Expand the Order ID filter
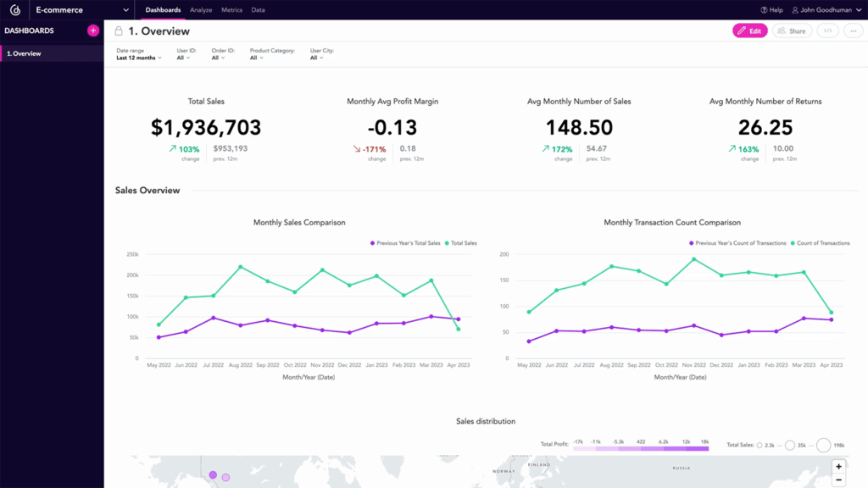868x488 pixels. click(223, 54)
